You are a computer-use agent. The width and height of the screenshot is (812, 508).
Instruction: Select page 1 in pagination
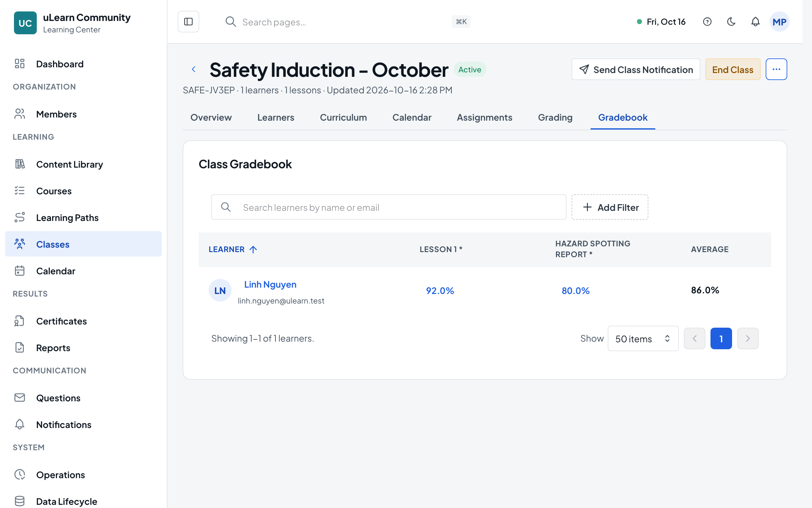point(721,339)
